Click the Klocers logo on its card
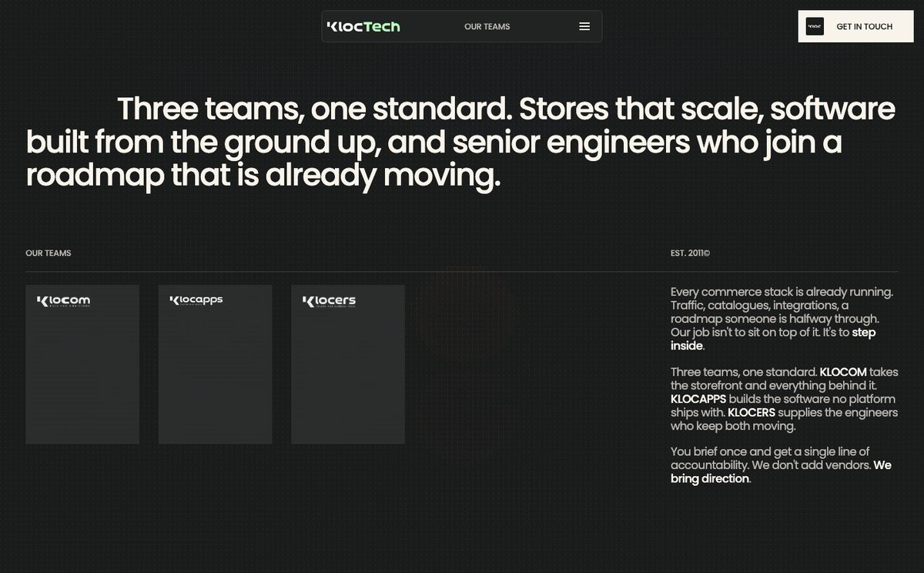The width and height of the screenshot is (924, 573). click(329, 301)
